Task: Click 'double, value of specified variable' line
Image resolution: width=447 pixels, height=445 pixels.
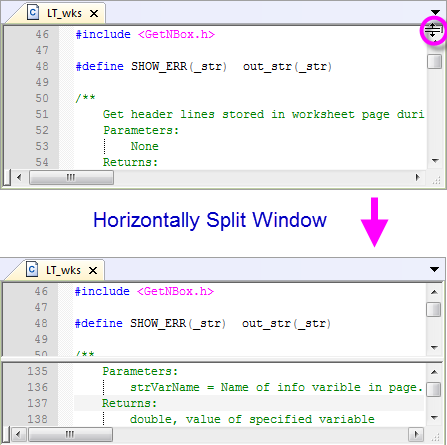Action: 252,419
